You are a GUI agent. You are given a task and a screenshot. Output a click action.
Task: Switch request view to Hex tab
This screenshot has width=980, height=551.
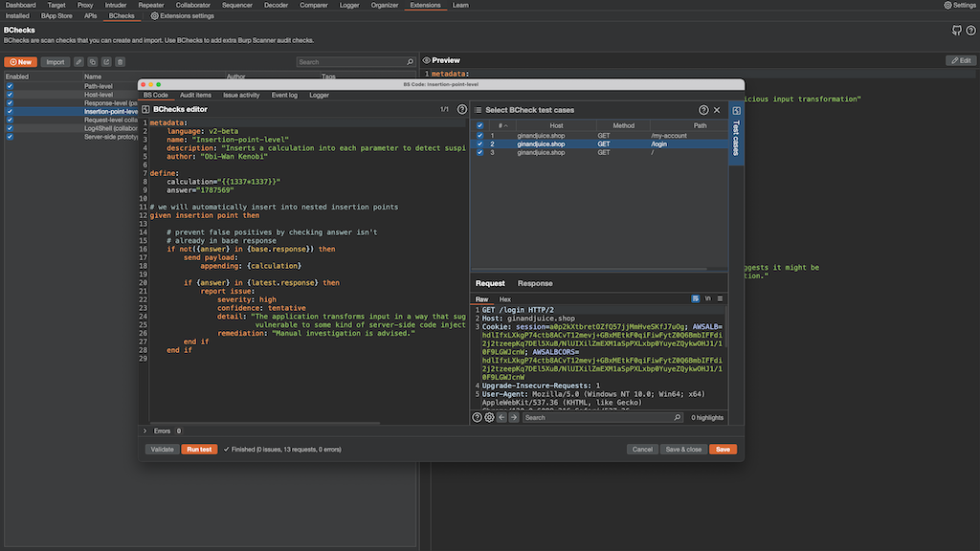[x=505, y=299]
